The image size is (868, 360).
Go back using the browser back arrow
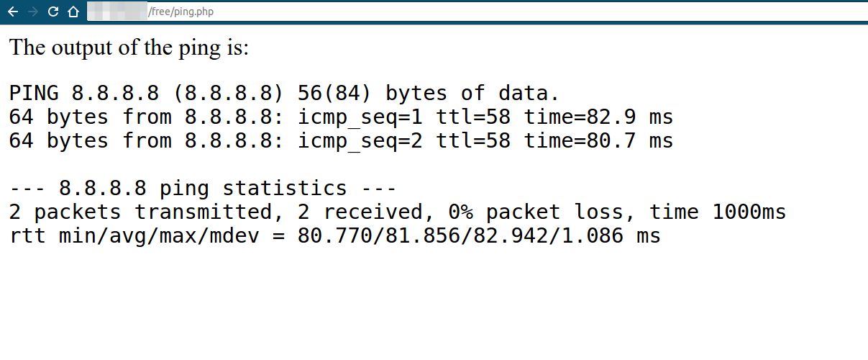(x=13, y=12)
